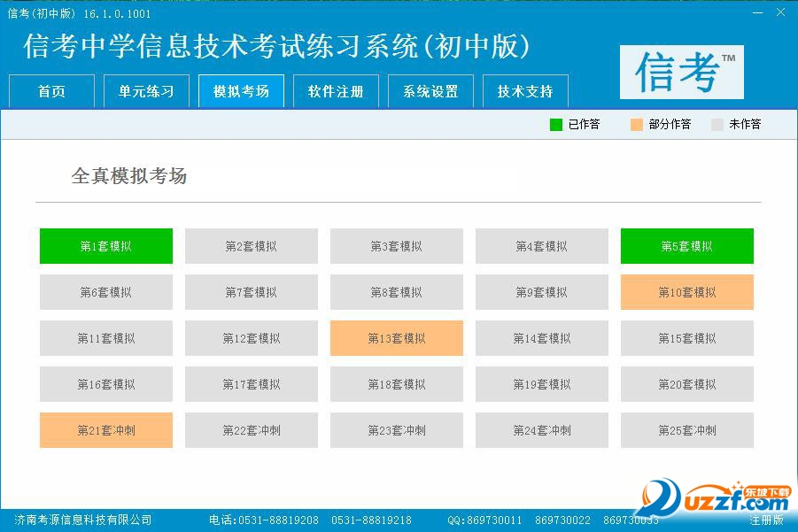Start 第16套模拟 exam

(106, 384)
